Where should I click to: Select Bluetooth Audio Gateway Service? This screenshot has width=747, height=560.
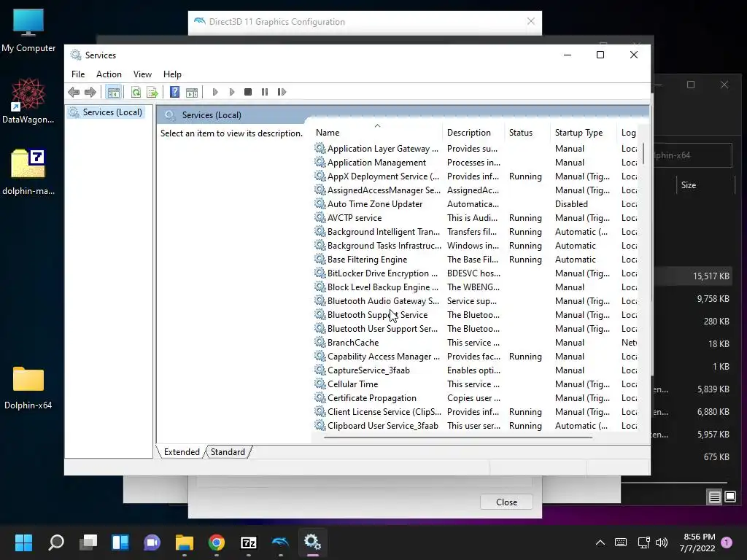(475, 301)
